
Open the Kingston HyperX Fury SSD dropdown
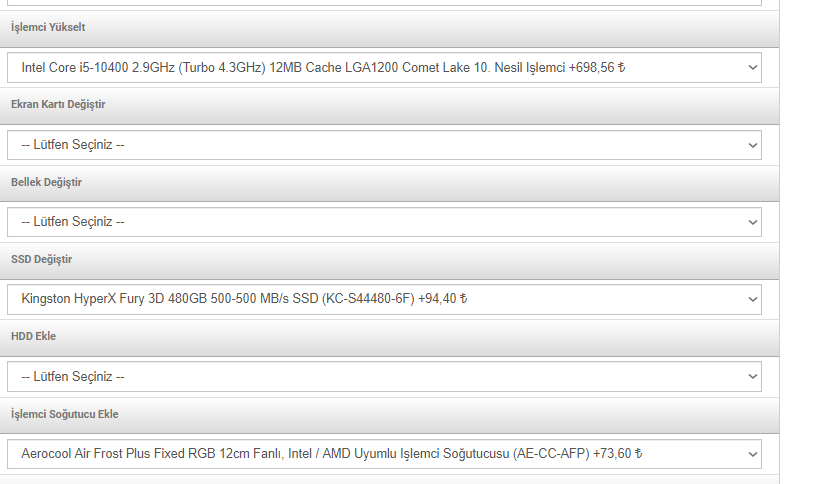point(380,299)
